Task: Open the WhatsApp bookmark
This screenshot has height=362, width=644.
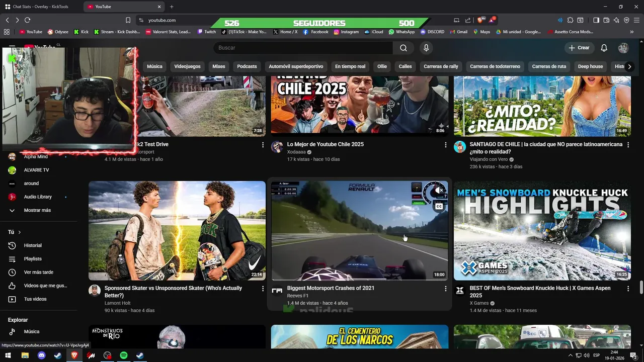Action: tap(401, 32)
